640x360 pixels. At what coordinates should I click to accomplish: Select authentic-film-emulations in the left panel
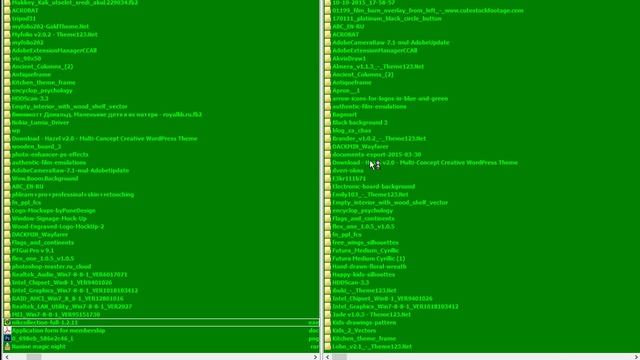coord(49,162)
